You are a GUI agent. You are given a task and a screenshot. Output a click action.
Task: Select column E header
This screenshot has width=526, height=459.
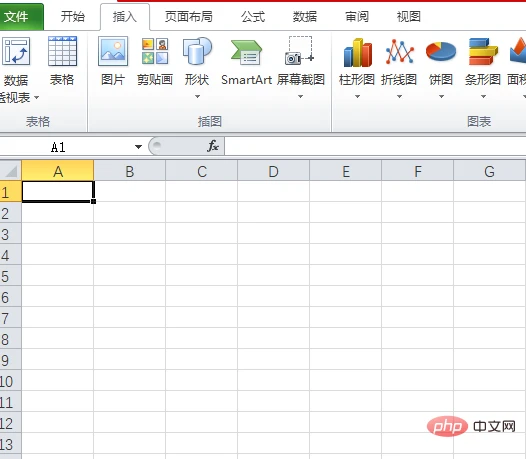click(x=346, y=171)
